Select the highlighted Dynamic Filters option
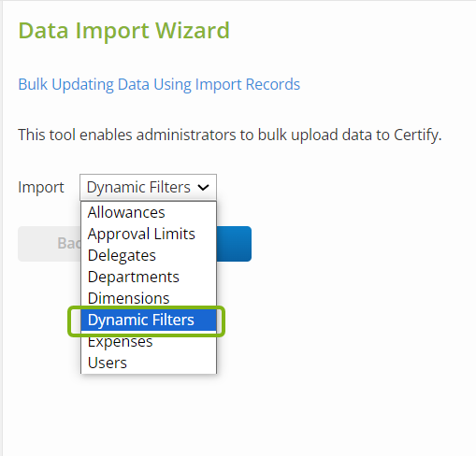The width and height of the screenshot is (476, 456). (149, 320)
